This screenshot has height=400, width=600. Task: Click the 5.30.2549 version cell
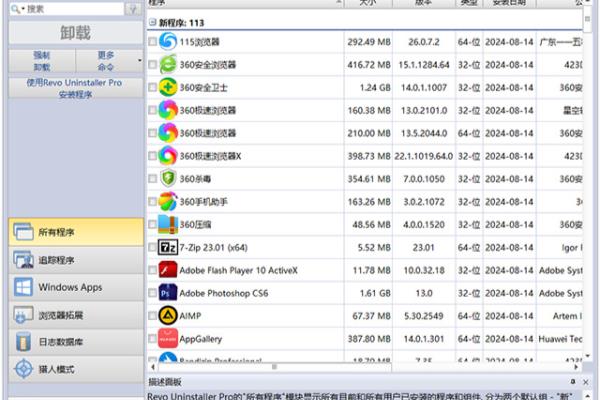pyautogui.click(x=424, y=316)
